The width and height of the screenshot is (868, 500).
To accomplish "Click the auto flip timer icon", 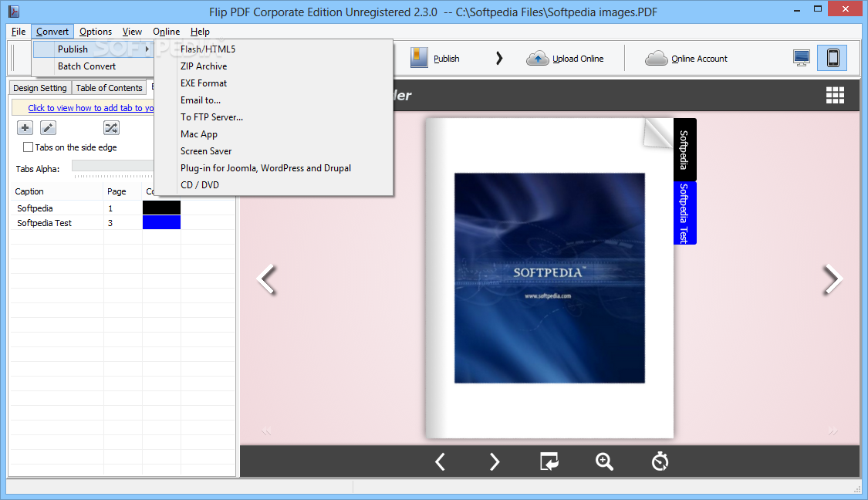I will point(660,461).
